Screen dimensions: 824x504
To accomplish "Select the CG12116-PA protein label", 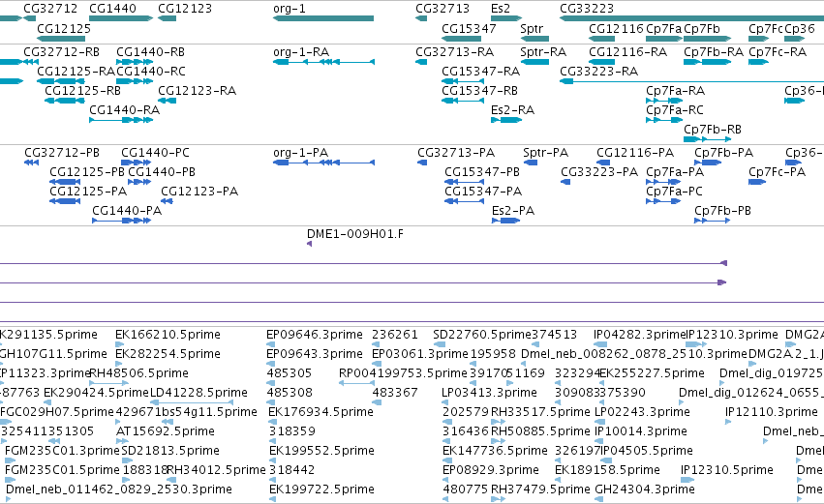I will [x=635, y=153].
